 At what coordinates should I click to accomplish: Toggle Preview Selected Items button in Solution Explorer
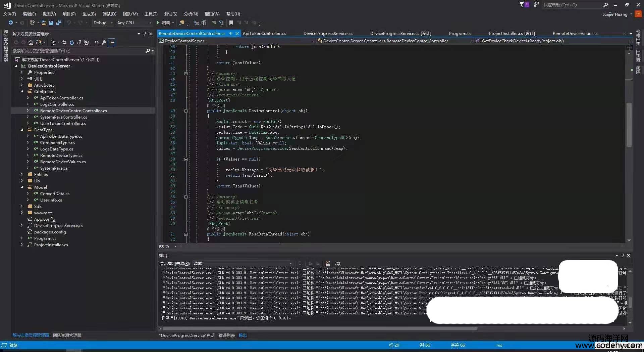pyautogui.click(x=112, y=42)
